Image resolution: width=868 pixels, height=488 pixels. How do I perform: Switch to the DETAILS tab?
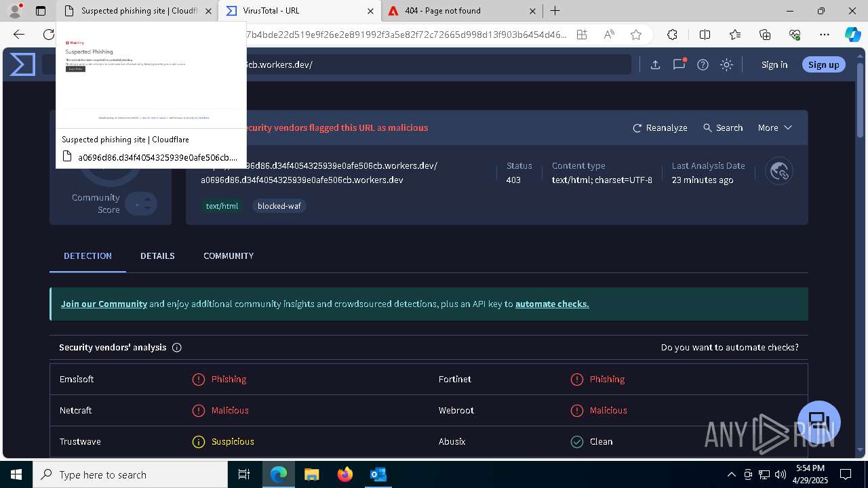click(x=157, y=256)
